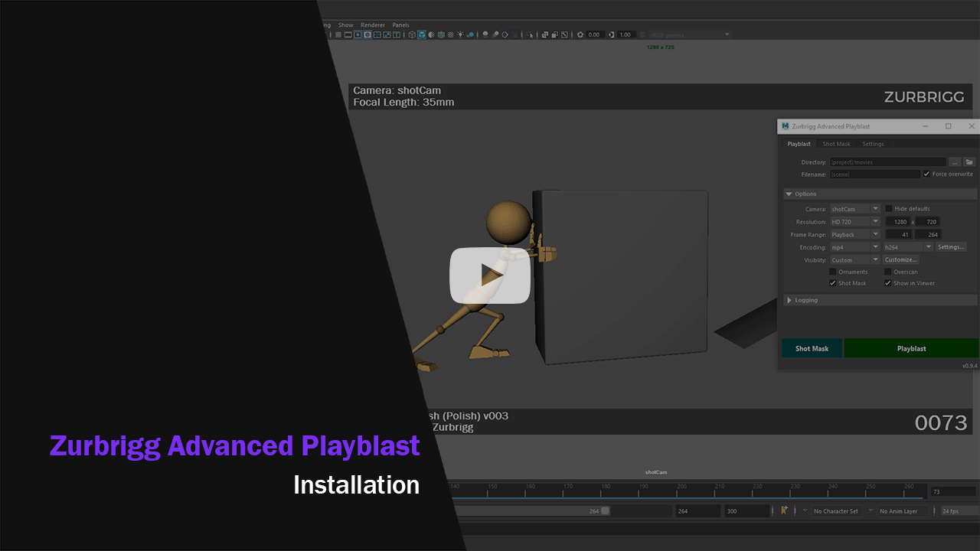Image resolution: width=980 pixels, height=551 pixels.
Task: Uncheck Force overwrite
Action: [926, 174]
